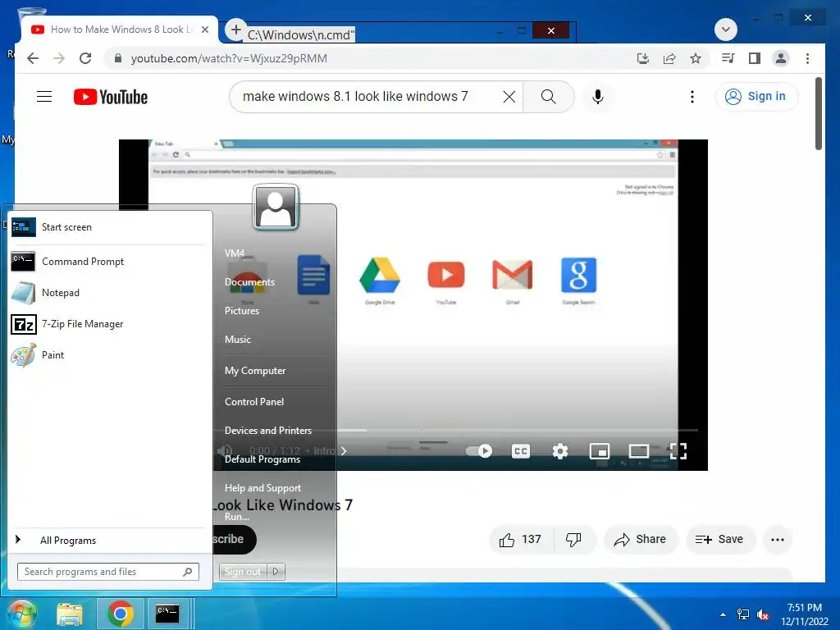
Task: Click the YouTube logo
Action: point(111,97)
